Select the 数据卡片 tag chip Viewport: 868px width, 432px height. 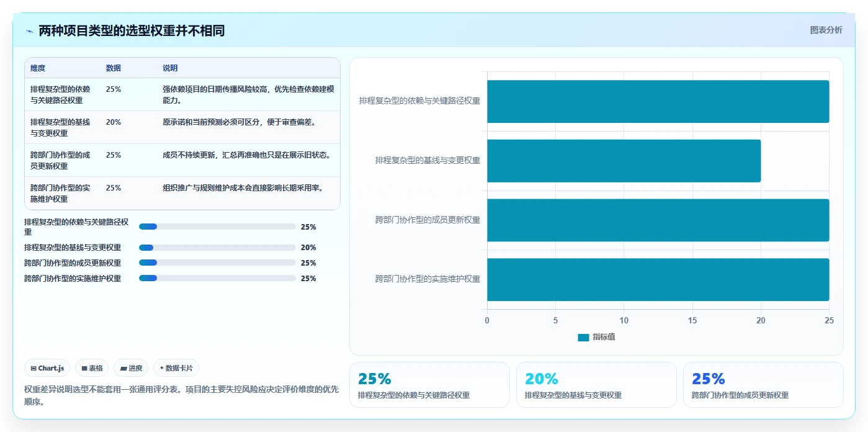[176, 368]
